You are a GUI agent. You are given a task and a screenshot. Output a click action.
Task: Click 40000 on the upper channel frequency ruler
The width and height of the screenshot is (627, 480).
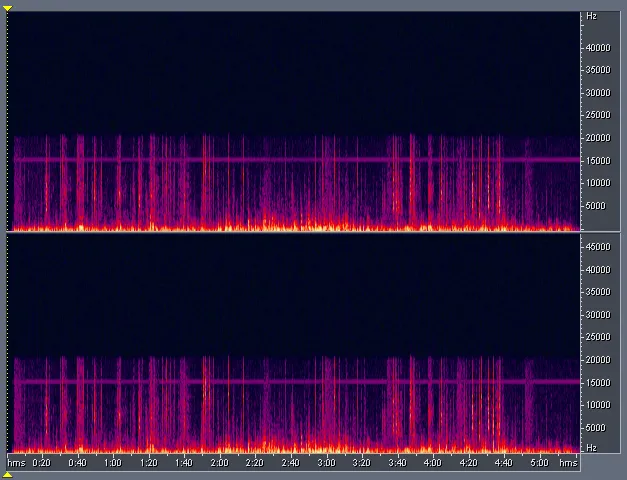click(x=598, y=48)
